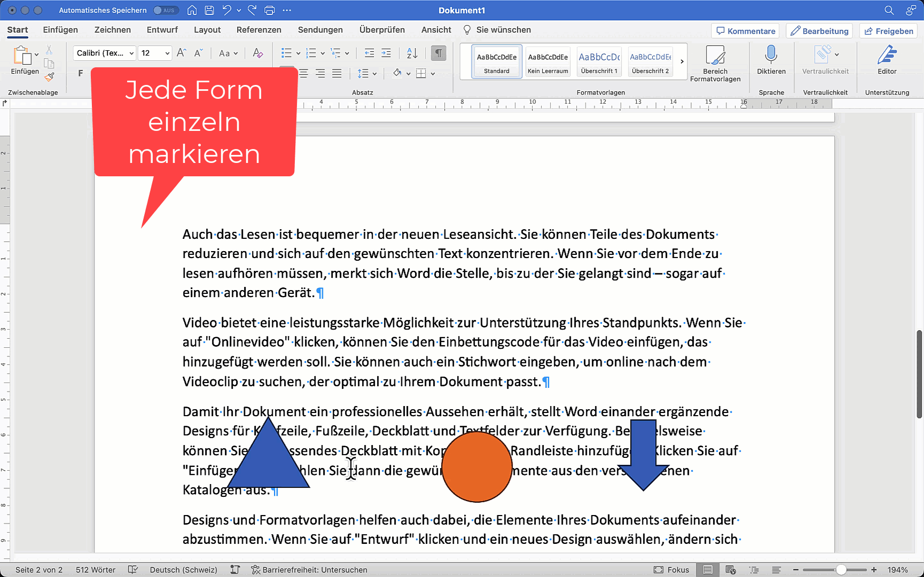924x577 pixels.
Task: Toggle paragraph marks display button
Action: (438, 53)
